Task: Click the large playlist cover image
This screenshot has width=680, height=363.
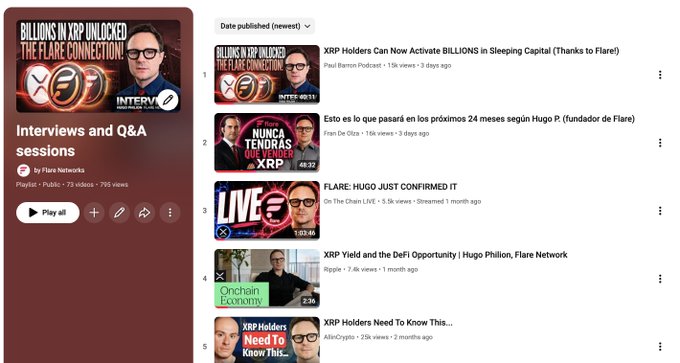Action: pos(98,66)
